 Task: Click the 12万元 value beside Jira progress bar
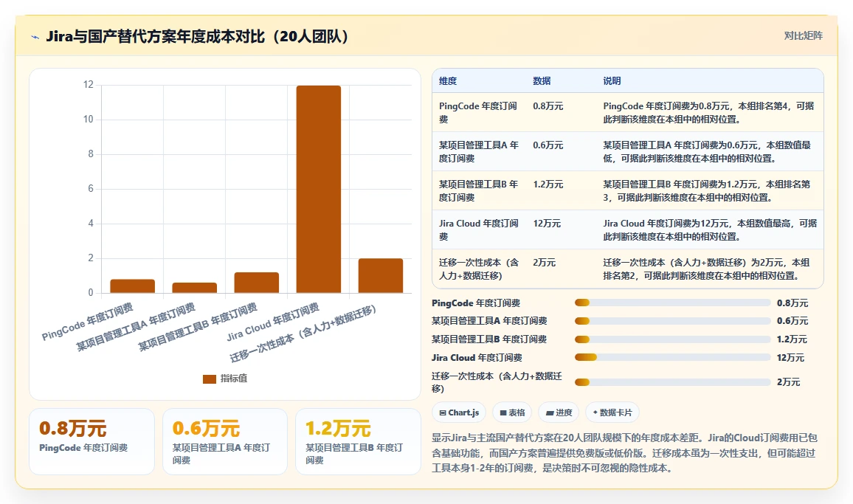(x=790, y=358)
